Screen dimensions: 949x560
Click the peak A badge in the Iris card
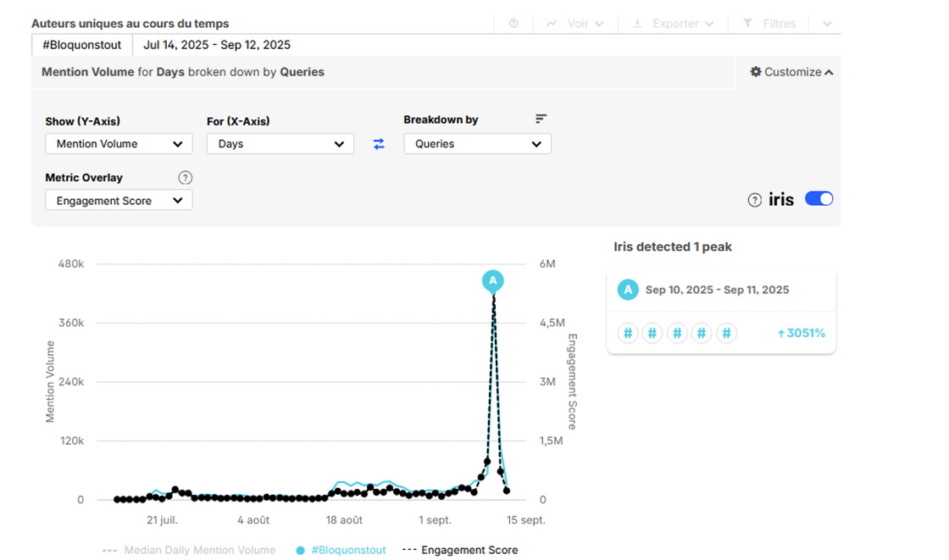click(x=627, y=290)
